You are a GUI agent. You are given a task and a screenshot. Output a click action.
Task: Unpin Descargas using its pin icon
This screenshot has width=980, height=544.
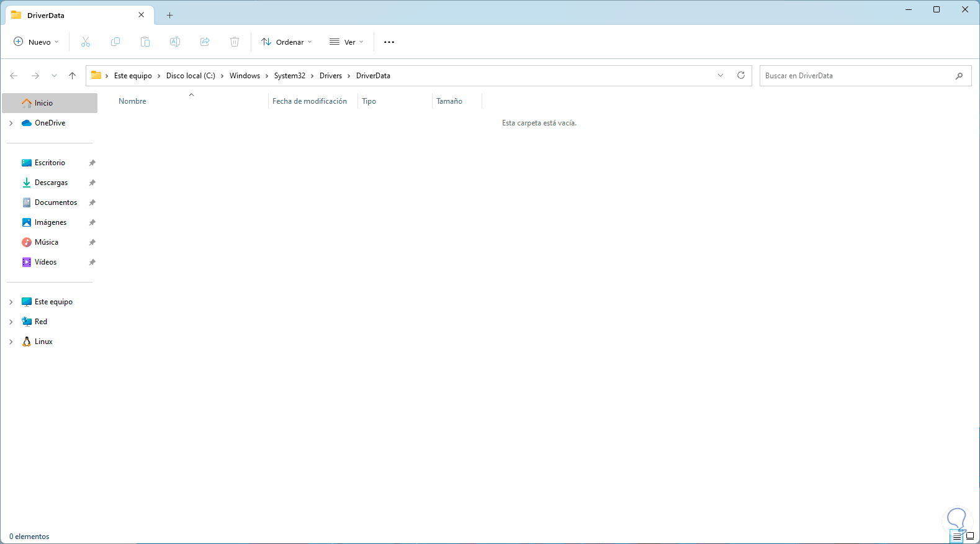tap(92, 183)
